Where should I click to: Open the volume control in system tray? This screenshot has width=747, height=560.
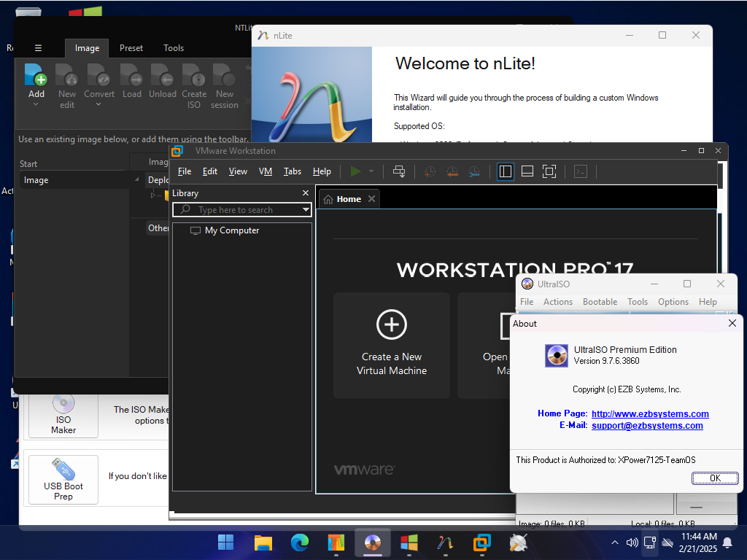tap(632, 542)
